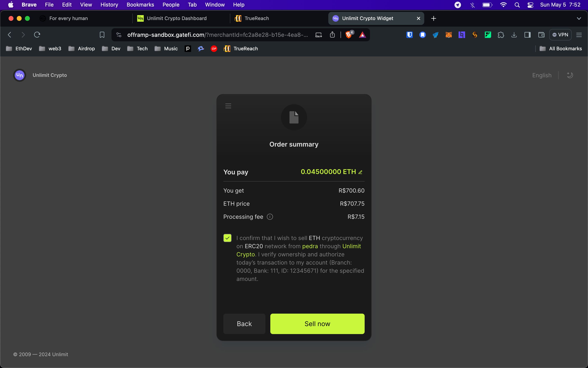View site settings icon in address bar
The image size is (588, 368).
coord(119,35)
